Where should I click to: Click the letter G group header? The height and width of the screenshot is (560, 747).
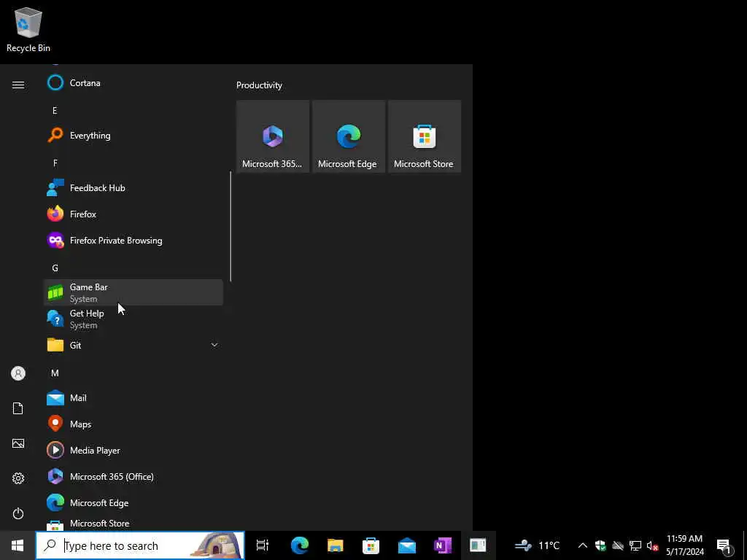55,268
